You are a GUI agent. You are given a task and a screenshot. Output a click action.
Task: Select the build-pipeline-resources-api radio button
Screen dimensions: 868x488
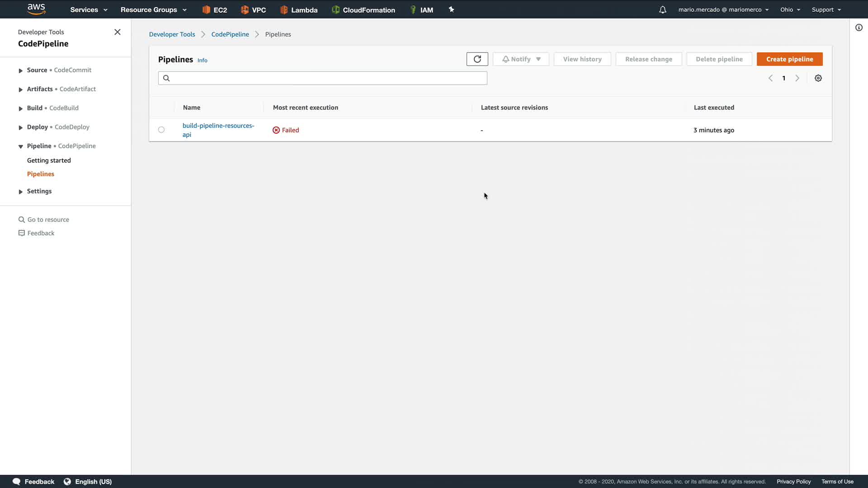coord(161,130)
